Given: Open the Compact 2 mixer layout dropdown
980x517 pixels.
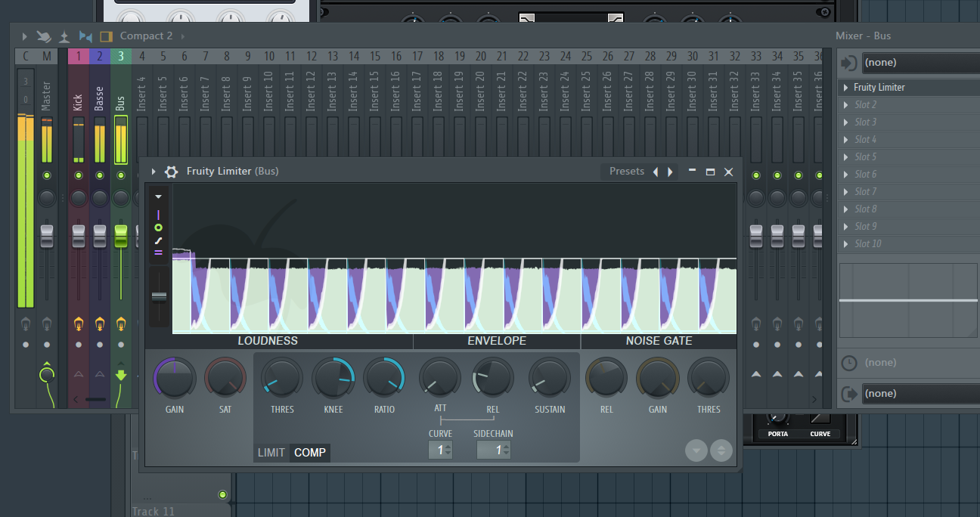Looking at the screenshot, I should tap(146, 36).
